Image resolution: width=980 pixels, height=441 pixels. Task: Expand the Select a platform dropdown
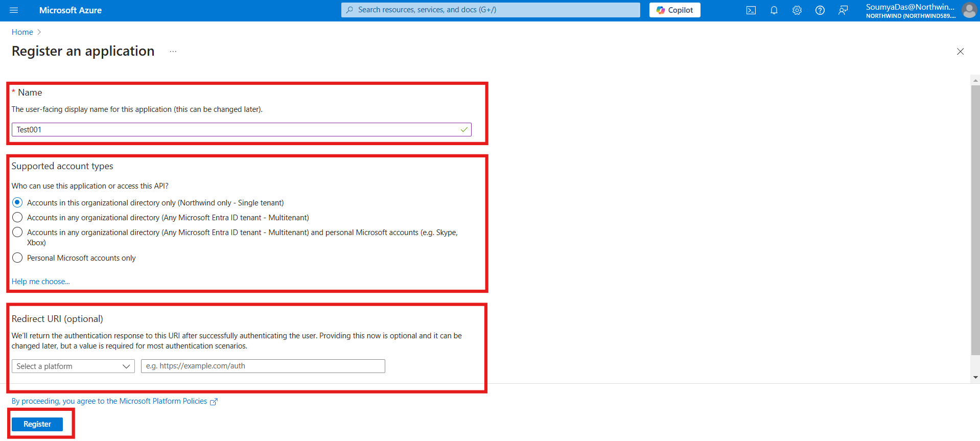click(x=73, y=366)
